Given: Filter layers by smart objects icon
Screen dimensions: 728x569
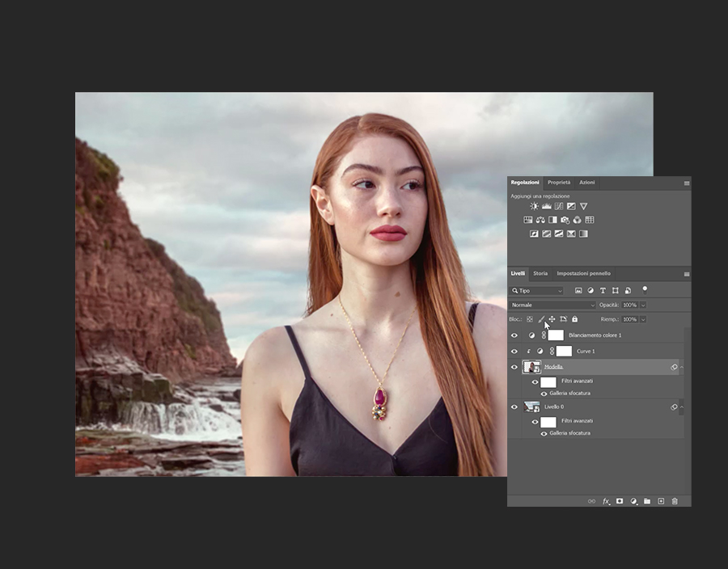Looking at the screenshot, I should 628,291.
